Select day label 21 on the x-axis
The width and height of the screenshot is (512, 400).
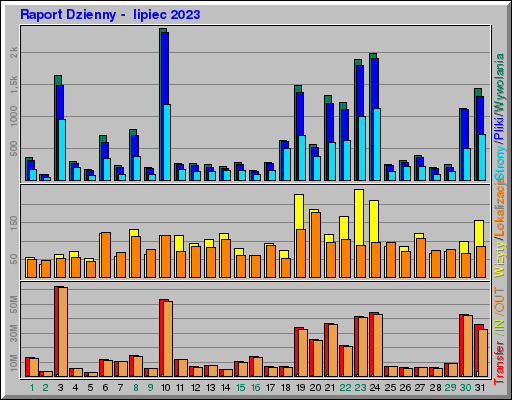pos(330,388)
